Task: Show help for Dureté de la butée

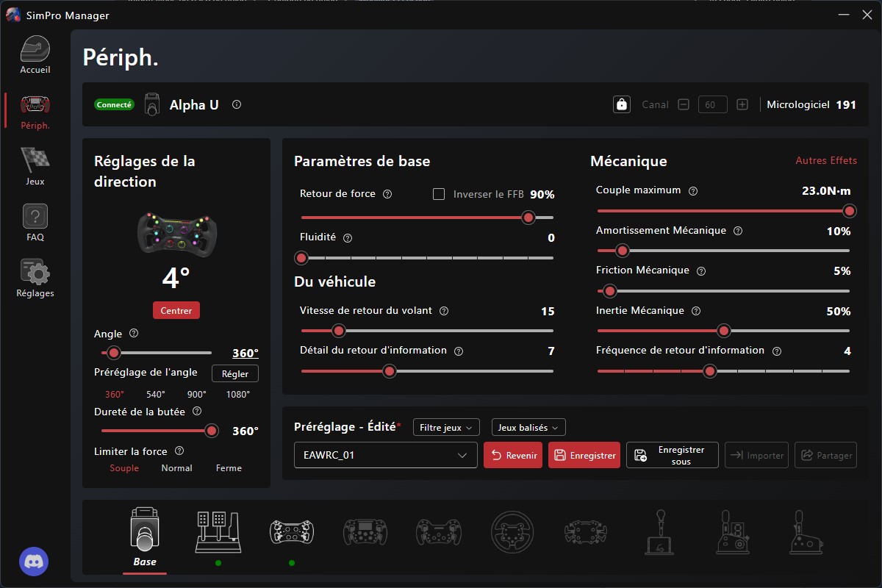Action: point(196,412)
